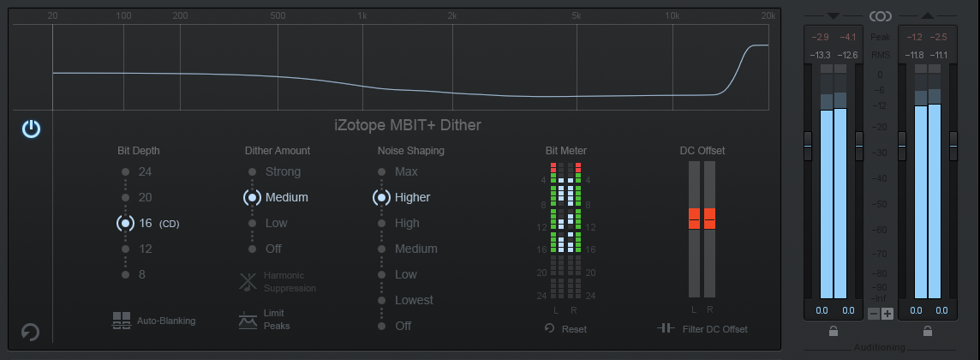Enable the Auto-Blanking icon
Viewport: 980px width, 360px height.
(x=121, y=321)
